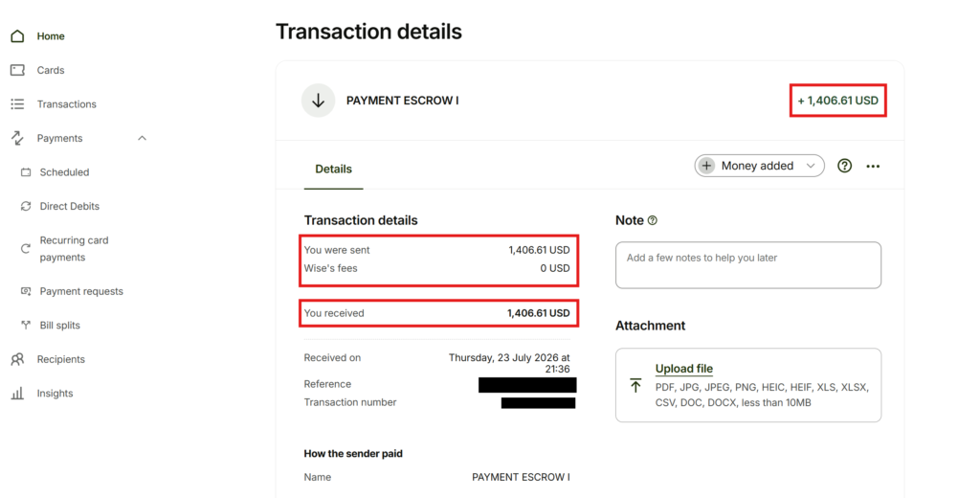Screen dimensions: 980x498
Task: Click the Transactions list icon
Action: click(x=17, y=103)
